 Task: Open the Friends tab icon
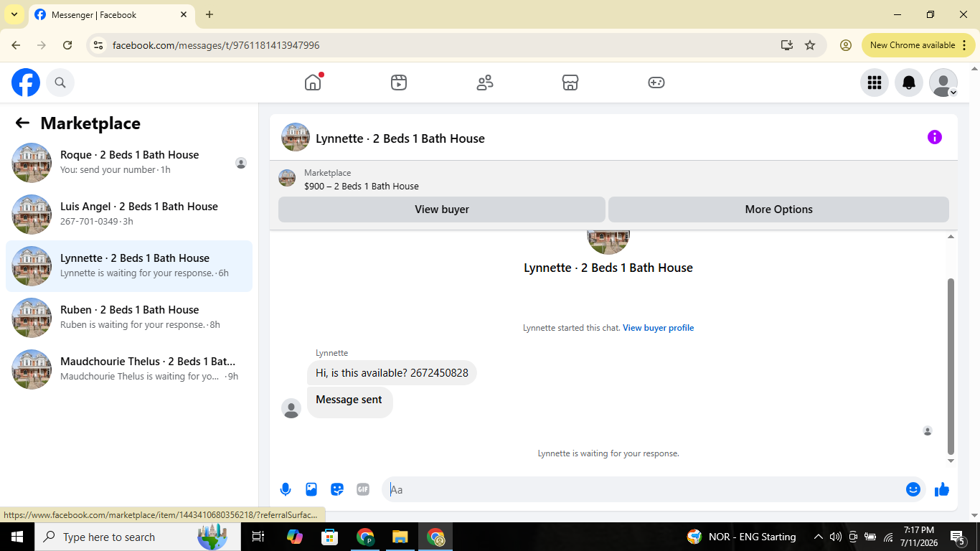coord(485,83)
